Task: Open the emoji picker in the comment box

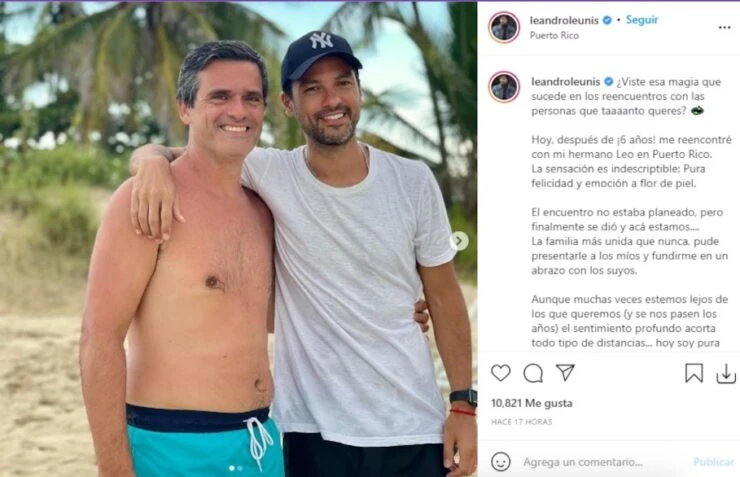Action: pyautogui.click(x=501, y=461)
